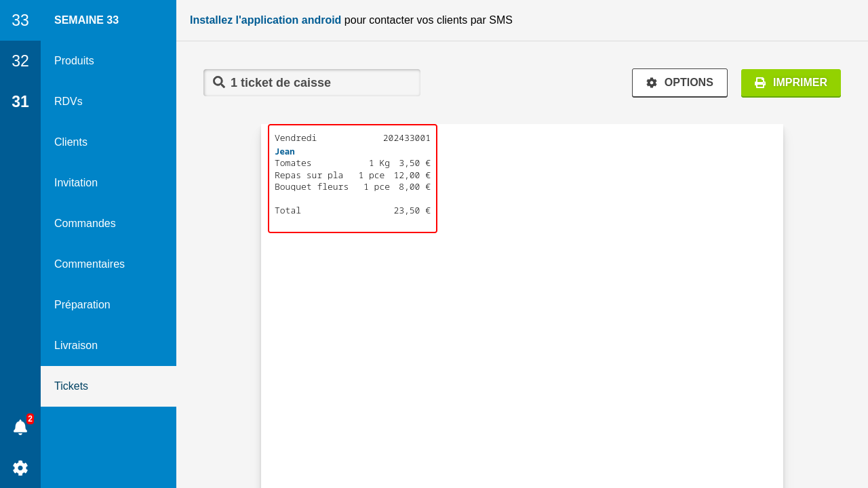Image resolution: width=868 pixels, height=488 pixels.
Task: View the Commentaires page
Action: 90,264
